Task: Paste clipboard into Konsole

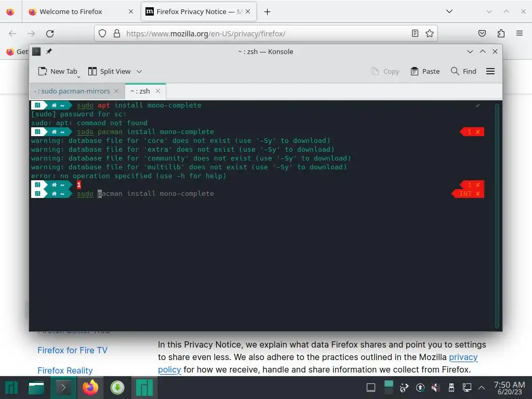Action: pyautogui.click(x=425, y=71)
